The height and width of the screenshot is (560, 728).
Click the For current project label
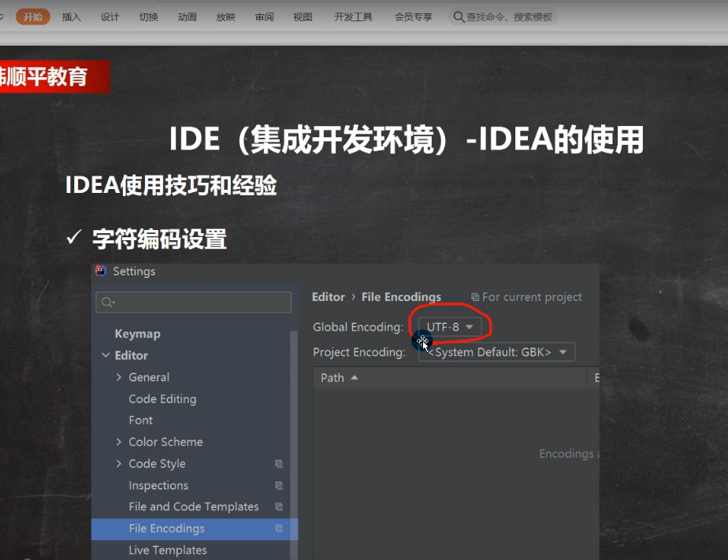[x=532, y=297]
